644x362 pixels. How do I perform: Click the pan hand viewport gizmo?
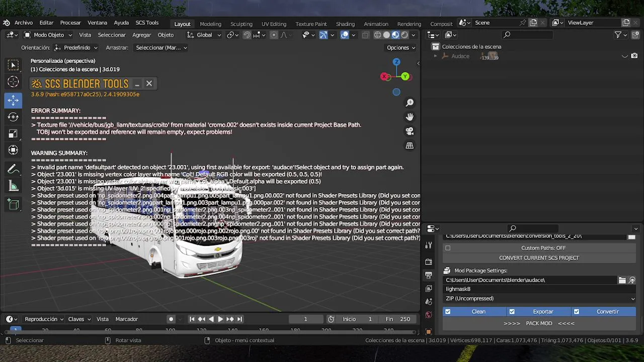(410, 117)
